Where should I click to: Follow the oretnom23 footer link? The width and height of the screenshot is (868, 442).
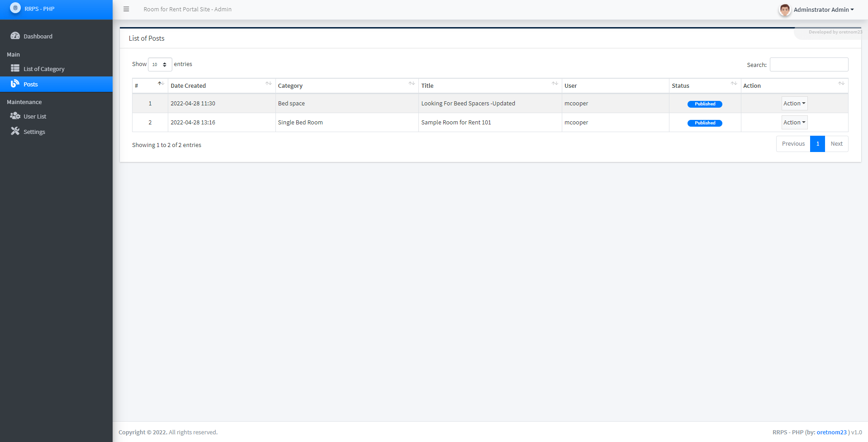coord(831,432)
